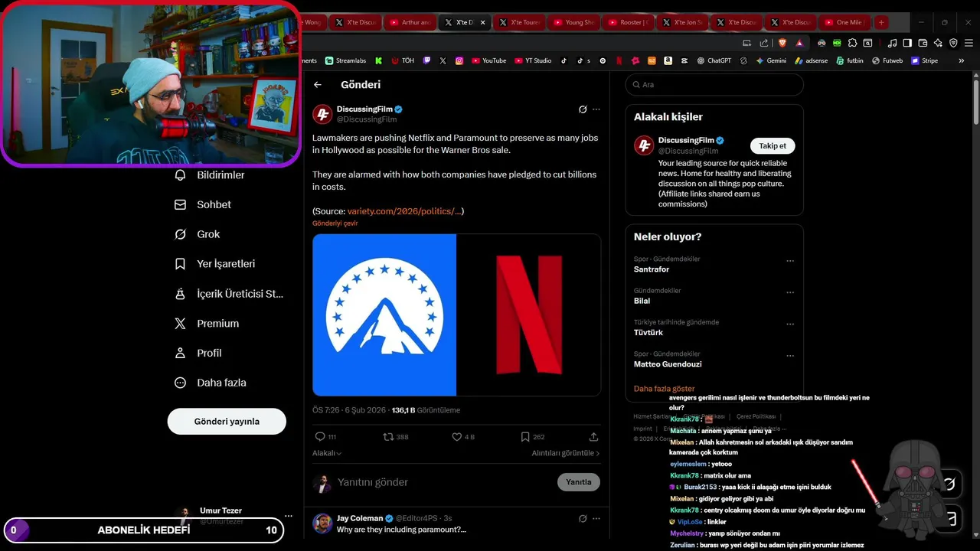Screen dimensions: 980x551
Task: Click the Yanıtla button
Action: pyautogui.click(x=579, y=482)
